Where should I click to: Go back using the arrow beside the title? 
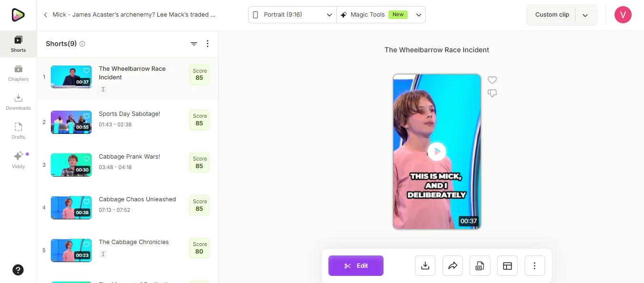coord(46,15)
